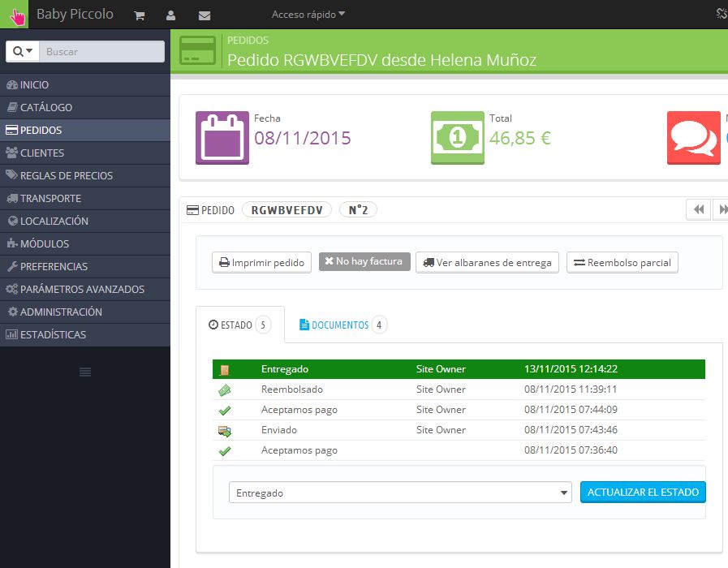Image resolution: width=728 pixels, height=568 pixels.
Task: Click the Reembolso parcial button
Action: (622, 263)
